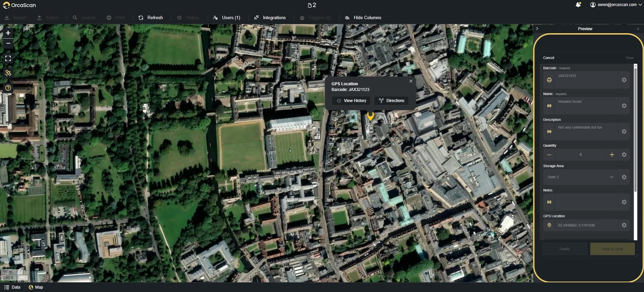This screenshot has height=292, width=644.
Task: Click the yellow GPS marker pin
Action: [x=370, y=116]
